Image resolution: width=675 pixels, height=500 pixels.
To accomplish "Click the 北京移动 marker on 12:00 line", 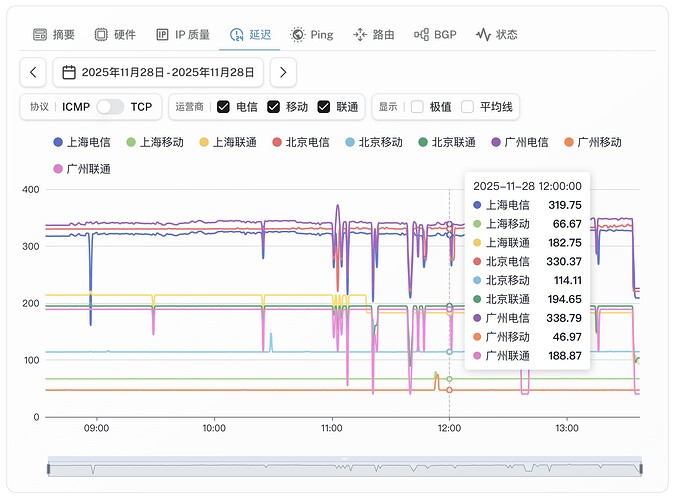I will 449,352.
